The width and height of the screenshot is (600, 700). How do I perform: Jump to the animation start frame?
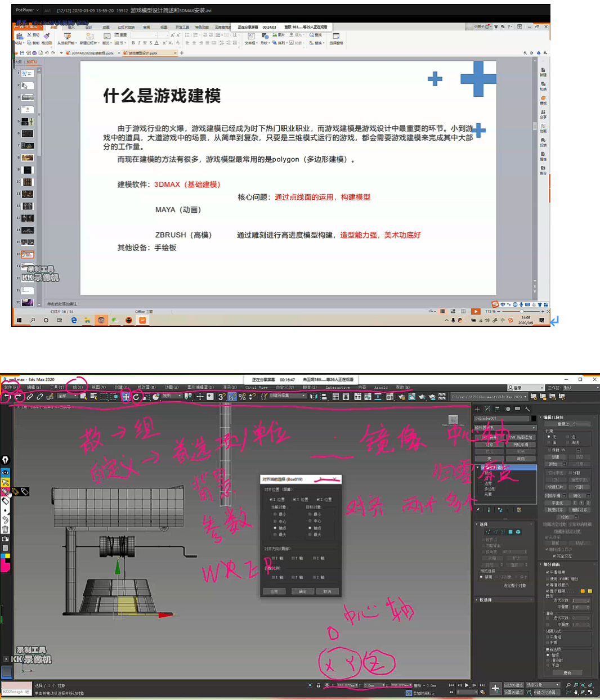pos(451,685)
